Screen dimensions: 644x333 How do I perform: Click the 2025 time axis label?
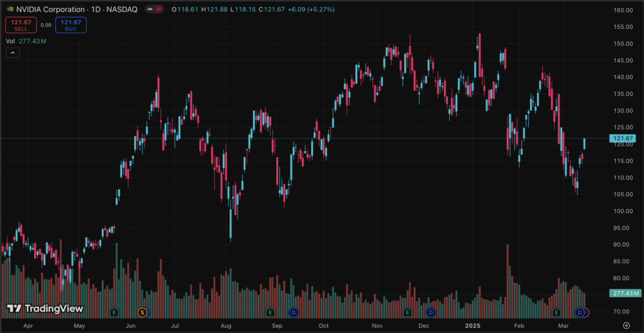473,326
